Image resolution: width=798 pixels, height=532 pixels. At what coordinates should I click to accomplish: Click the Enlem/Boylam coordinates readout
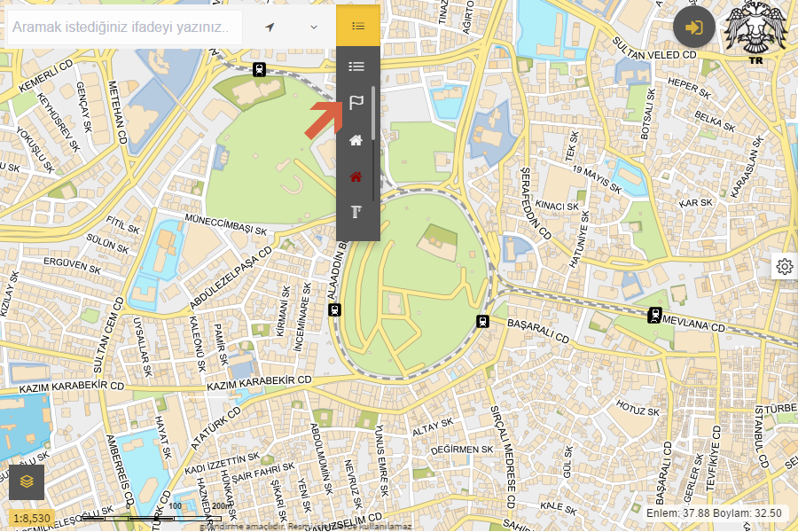pos(715,513)
